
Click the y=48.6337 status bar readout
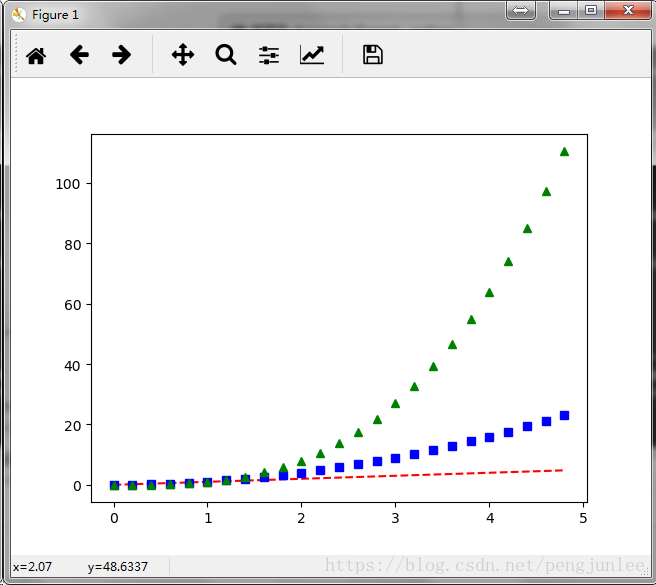(118, 567)
